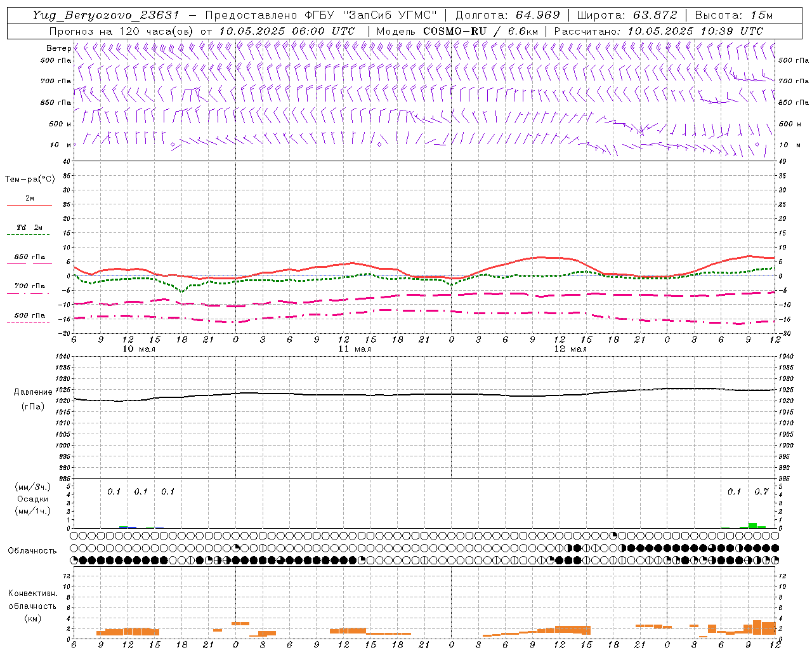
Task: Click the tallest green precipitation bar
Action: click(x=752, y=525)
